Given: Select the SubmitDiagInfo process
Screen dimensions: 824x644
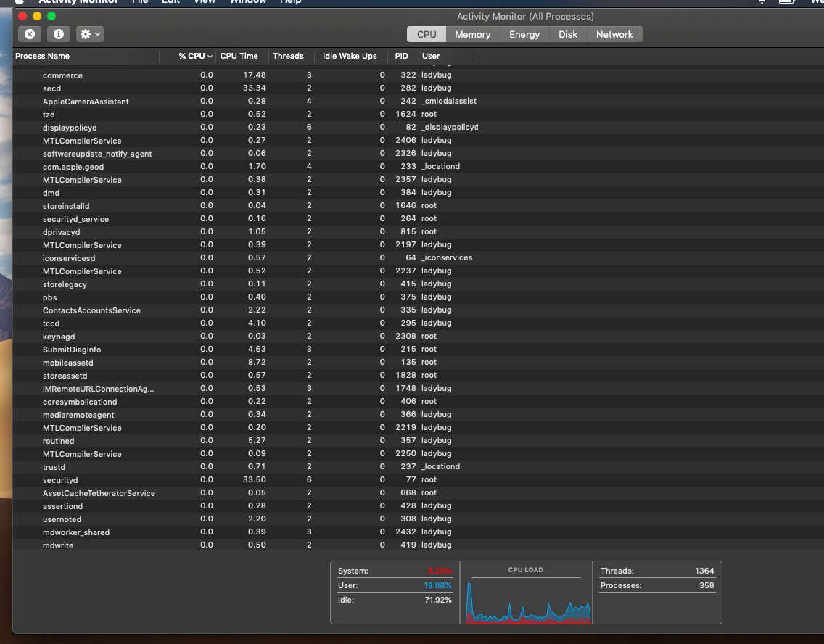Looking at the screenshot, I should click(x=419, y=350).
